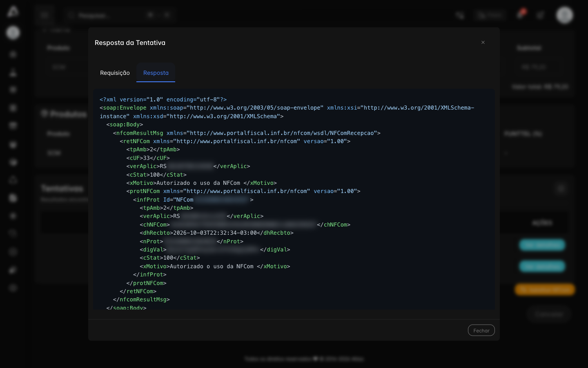
Task: Click the protNFCom opening tag line
Action: (243, 191)
